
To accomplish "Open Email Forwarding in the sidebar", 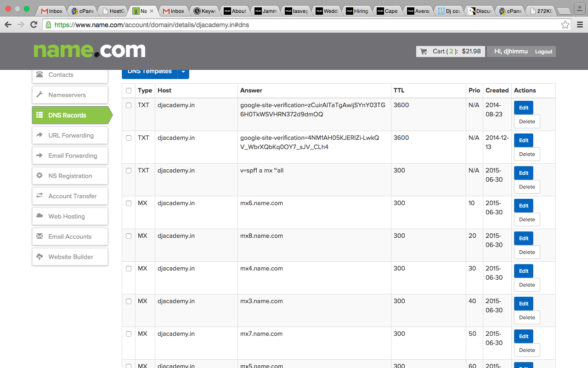I will (x=70, y=155).
